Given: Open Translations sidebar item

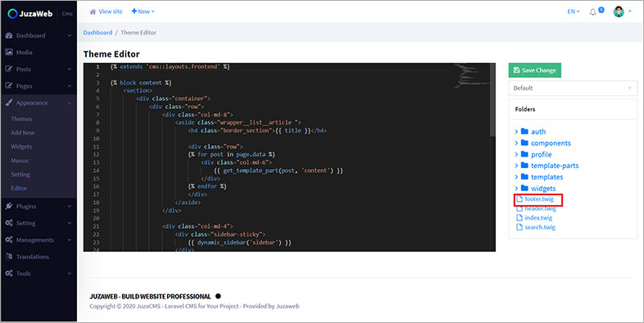Looking at the screenshot, I should click(39, 257).
